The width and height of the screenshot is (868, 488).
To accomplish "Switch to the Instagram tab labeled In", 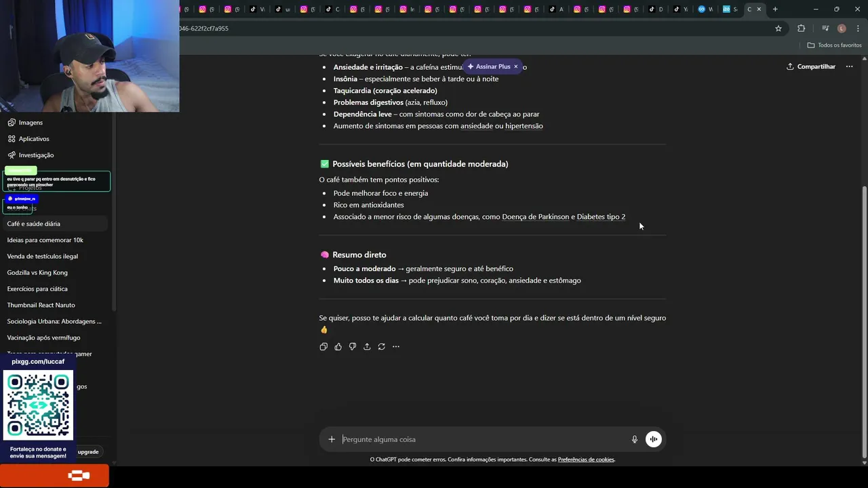I will (x=408, y=9).
